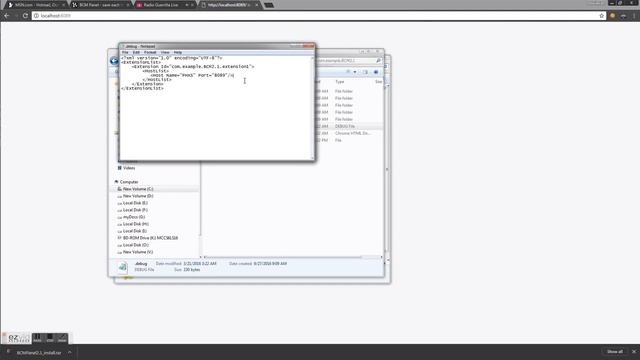Open Explorer help icon
The image size is (640, 360).
tap(376, 72)
